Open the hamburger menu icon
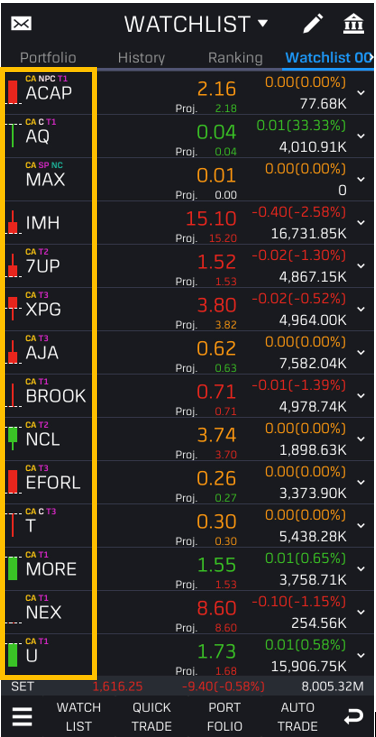 pos(22,717)
